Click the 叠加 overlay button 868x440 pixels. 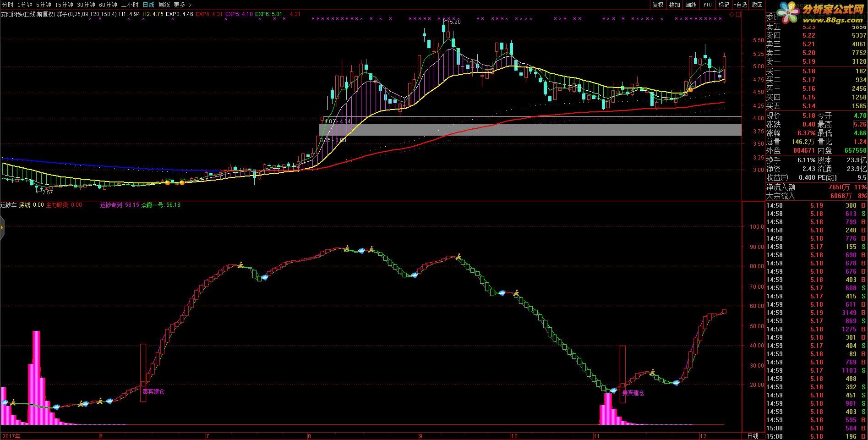[674, 5]
